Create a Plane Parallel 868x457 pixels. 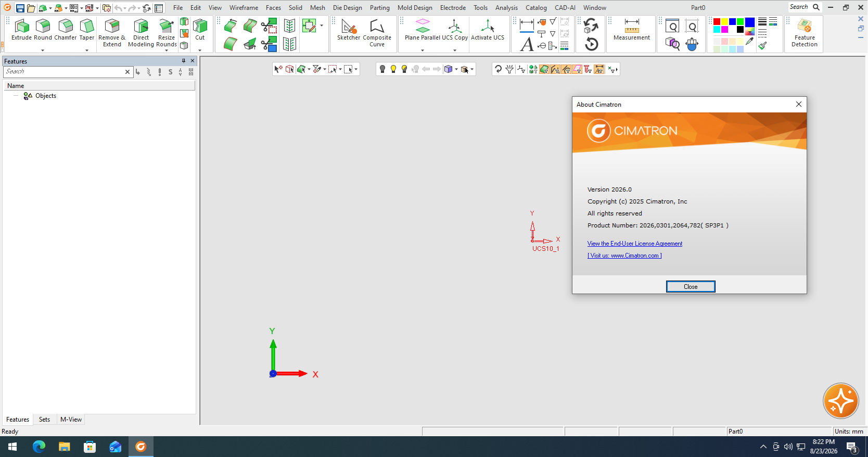423,30
